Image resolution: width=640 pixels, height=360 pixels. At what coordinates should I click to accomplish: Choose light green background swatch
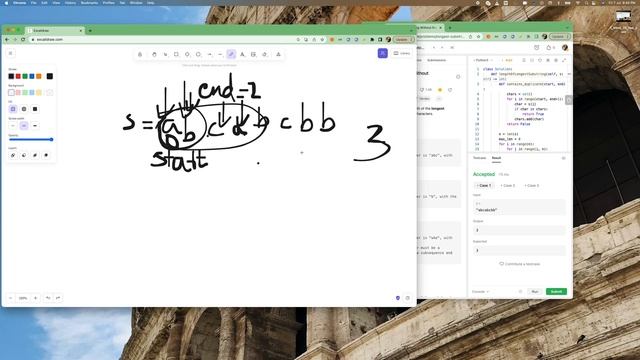[25, 93]
